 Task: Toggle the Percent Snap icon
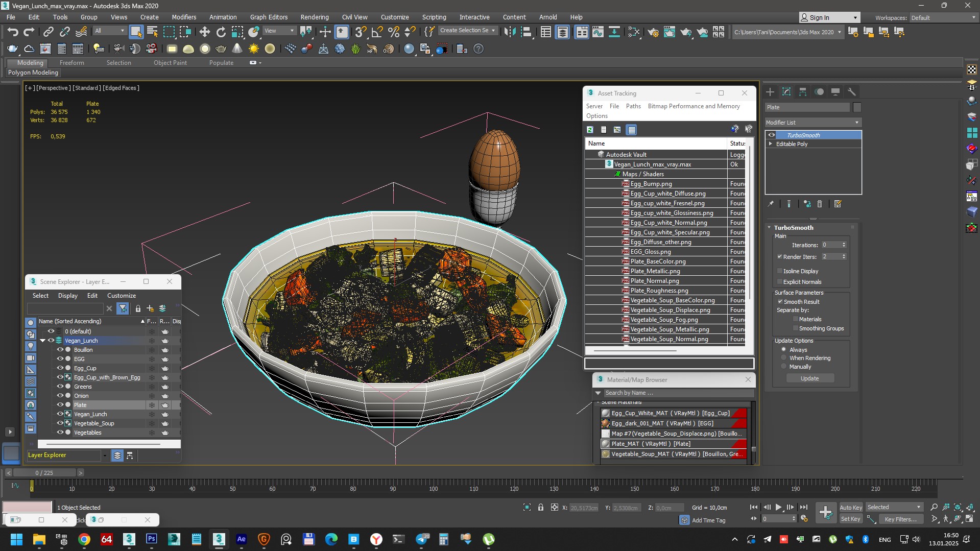click(393, 32)
